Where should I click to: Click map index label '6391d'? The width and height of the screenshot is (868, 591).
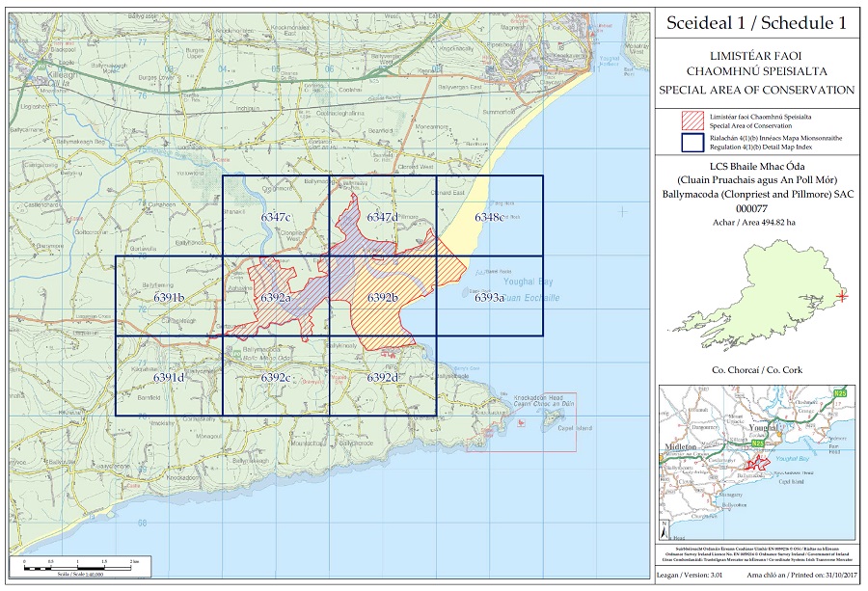(x=169, y=377)
